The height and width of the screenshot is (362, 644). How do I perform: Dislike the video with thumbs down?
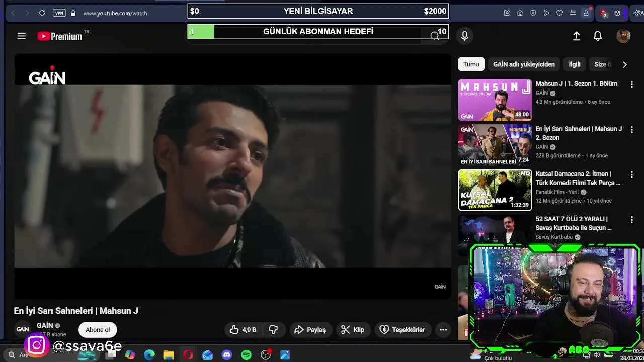[273, 330]
